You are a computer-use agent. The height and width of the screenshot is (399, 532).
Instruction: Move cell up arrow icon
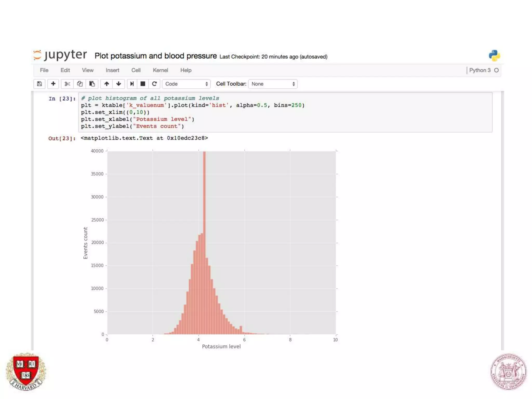click(x=107, y=84)
